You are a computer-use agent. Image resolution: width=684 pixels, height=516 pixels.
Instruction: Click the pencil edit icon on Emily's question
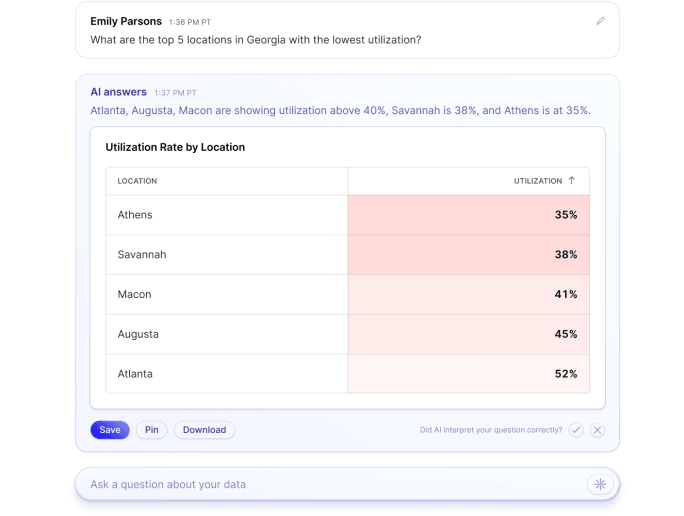pos(600,20)
